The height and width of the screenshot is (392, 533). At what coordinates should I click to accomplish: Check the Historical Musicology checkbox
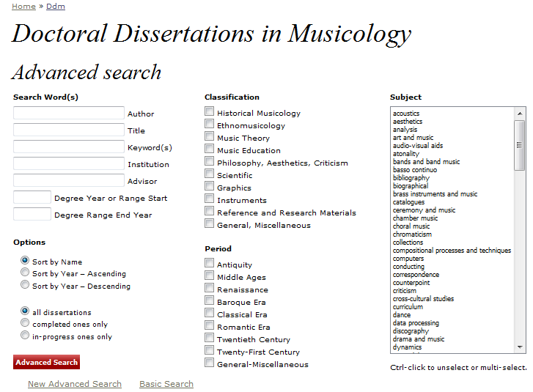pos(210,112)
